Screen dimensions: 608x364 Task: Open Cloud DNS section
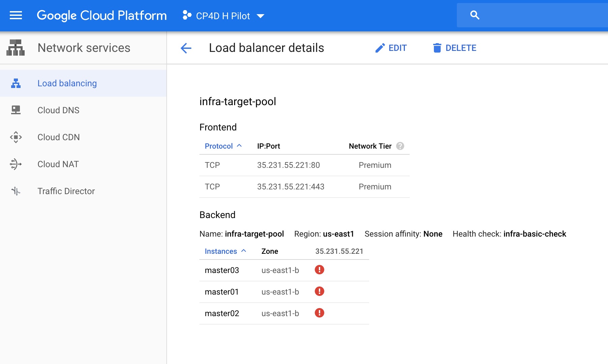click(83, 110)
